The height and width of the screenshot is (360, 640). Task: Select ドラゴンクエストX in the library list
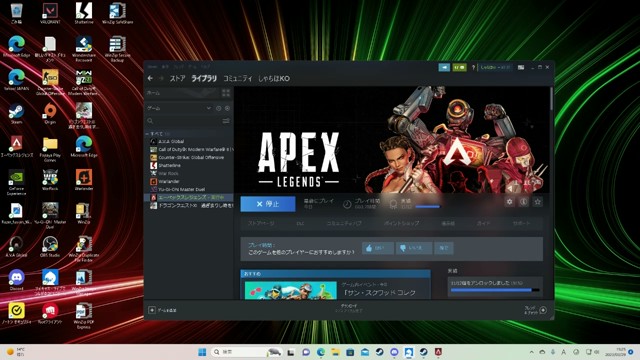coord(191,205)
